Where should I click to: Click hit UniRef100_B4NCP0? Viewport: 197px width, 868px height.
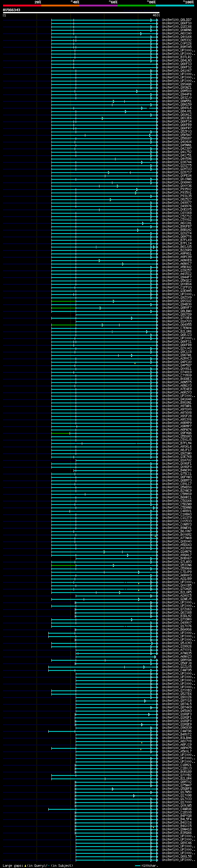click(x=177, y=470)
